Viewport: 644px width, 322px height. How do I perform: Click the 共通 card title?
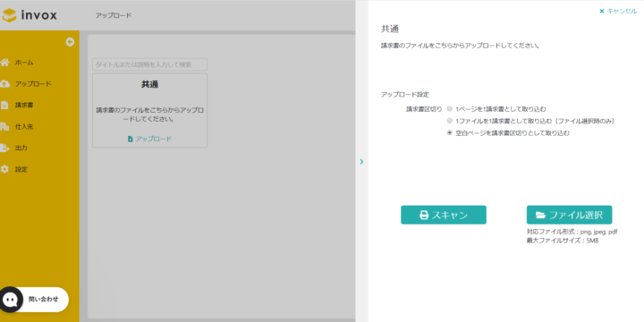(x=150, y=84)
